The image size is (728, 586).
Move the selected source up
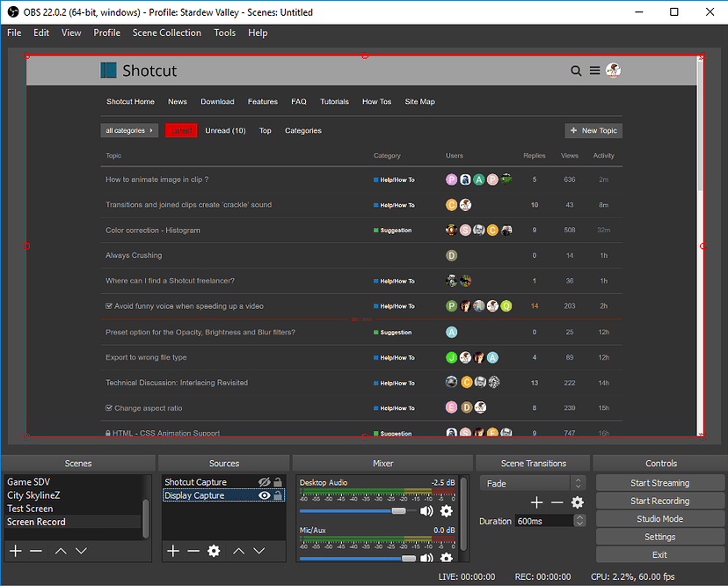coord(238,551)
